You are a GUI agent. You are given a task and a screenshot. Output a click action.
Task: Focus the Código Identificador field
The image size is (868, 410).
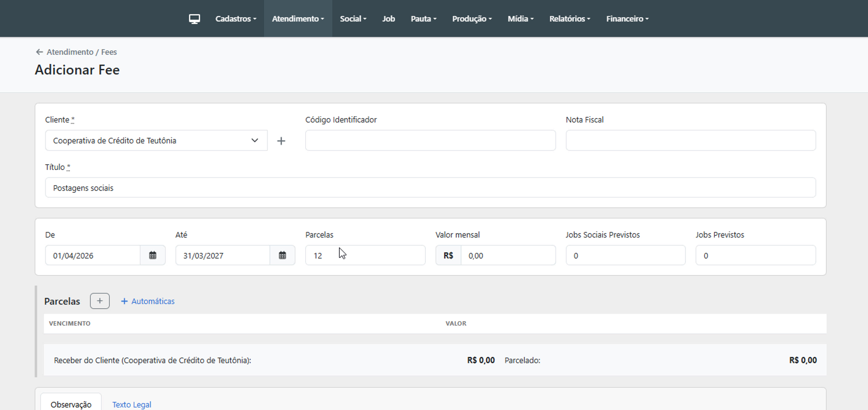coord(430,141)
